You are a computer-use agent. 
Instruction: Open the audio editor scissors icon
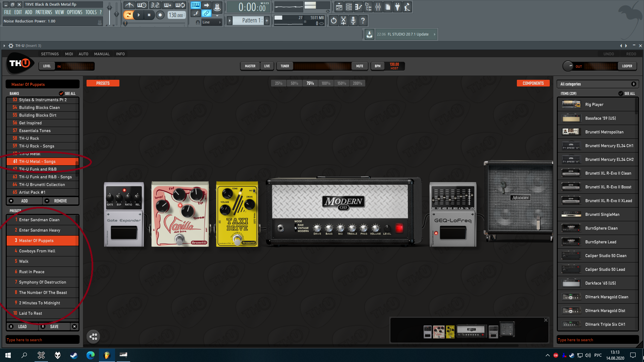(343, 21)
